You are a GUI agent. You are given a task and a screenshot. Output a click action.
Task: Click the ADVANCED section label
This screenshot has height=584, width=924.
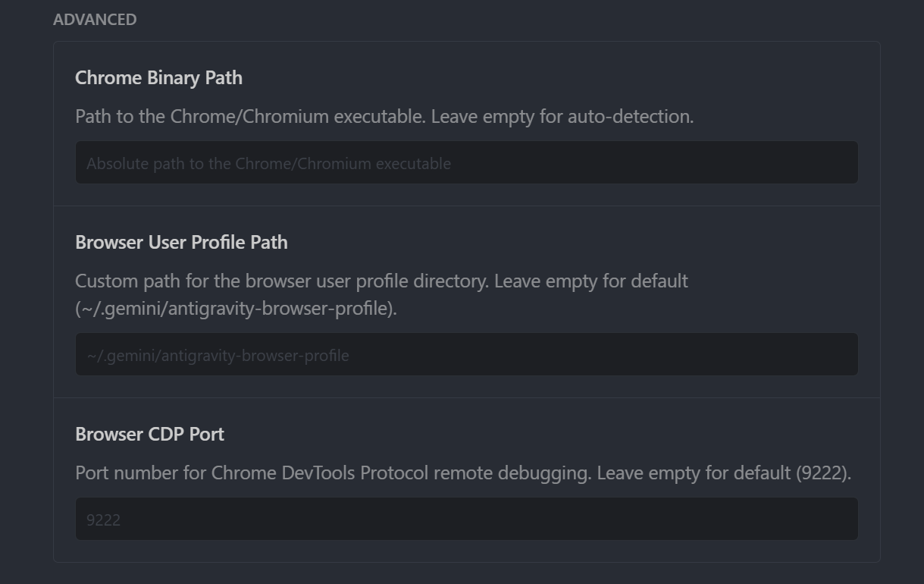pos(94,19)
